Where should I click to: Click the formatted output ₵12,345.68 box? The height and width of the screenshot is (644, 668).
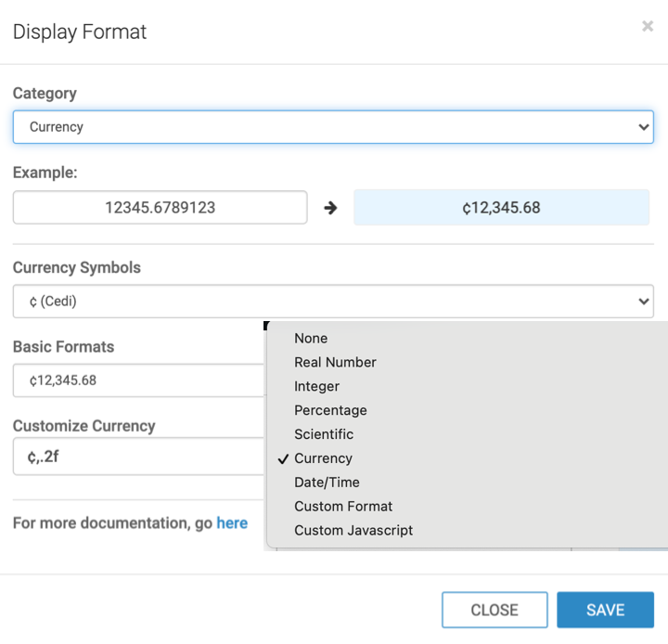tap(501, 208)
